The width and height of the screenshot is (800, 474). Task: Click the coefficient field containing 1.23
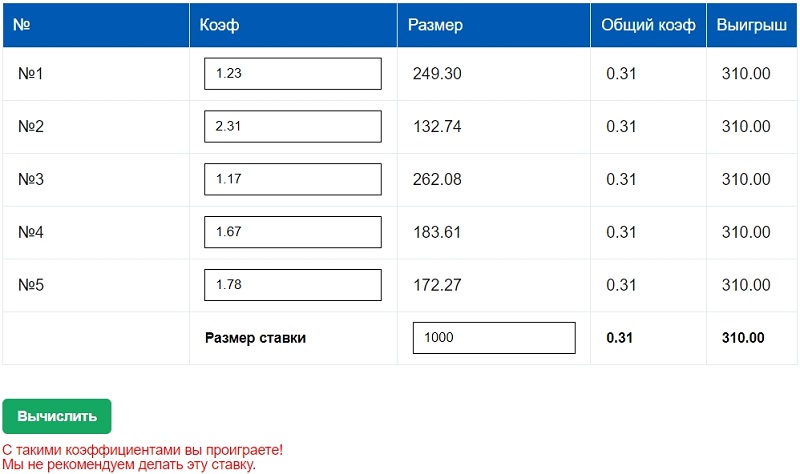click(x=292, y=74)
